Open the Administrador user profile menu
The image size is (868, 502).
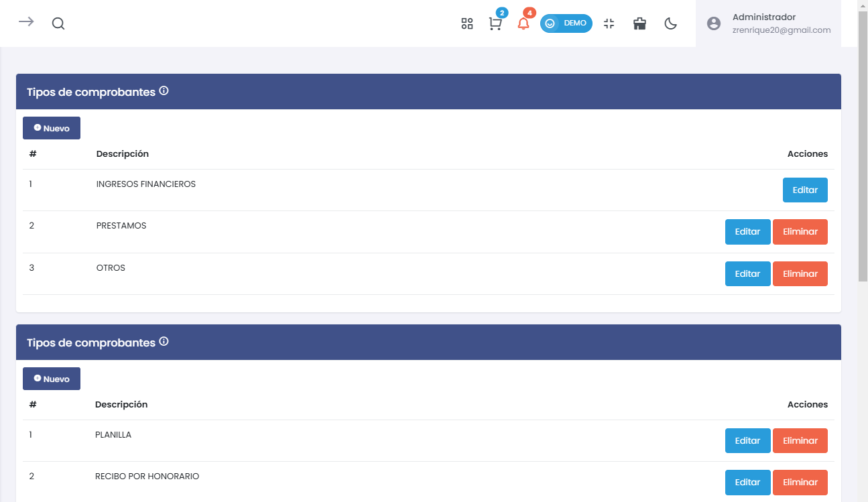[x=768, y=23]
